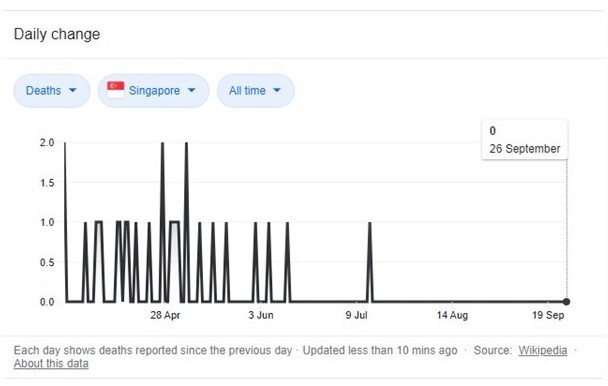Click the 19 Sep axis label
The width and height of the screenshot is (608, 386).
coord(548,315)
